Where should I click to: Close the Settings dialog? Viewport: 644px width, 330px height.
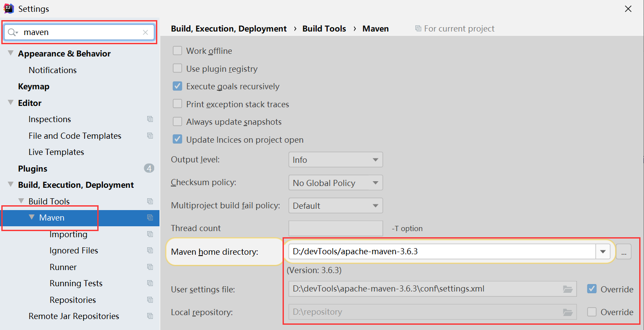pos(628,9)
